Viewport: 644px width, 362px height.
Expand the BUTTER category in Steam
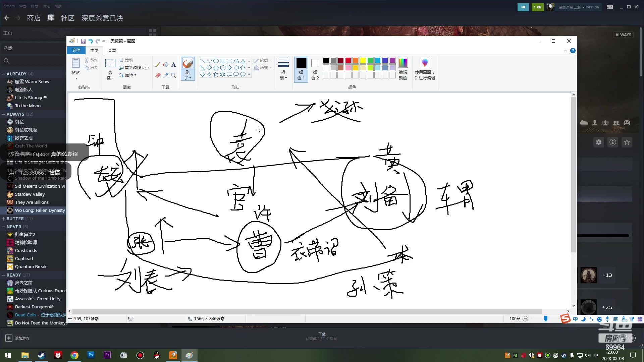click(3, 219)
